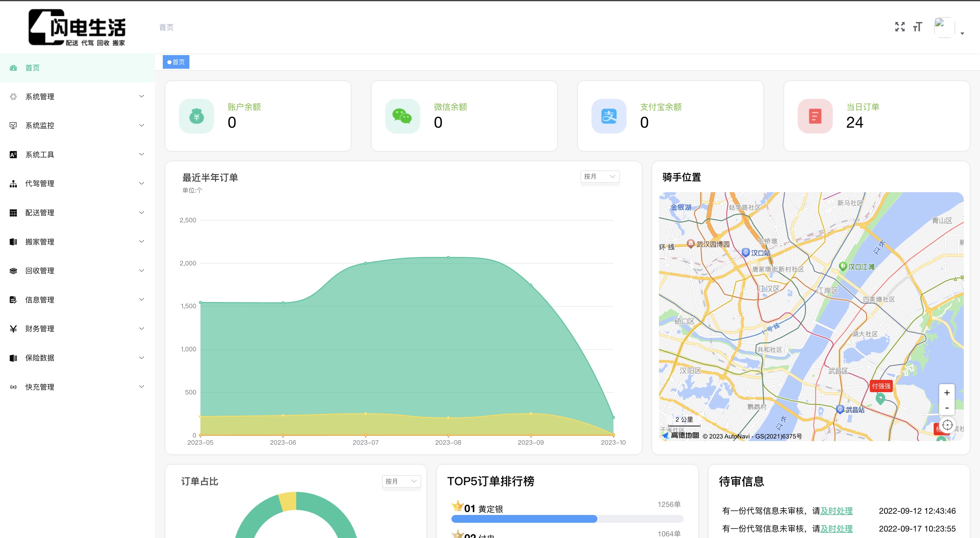This screenshot has height=538, width=980.
Task: Click the 保险数据 icon
Action: pos(13,358)
